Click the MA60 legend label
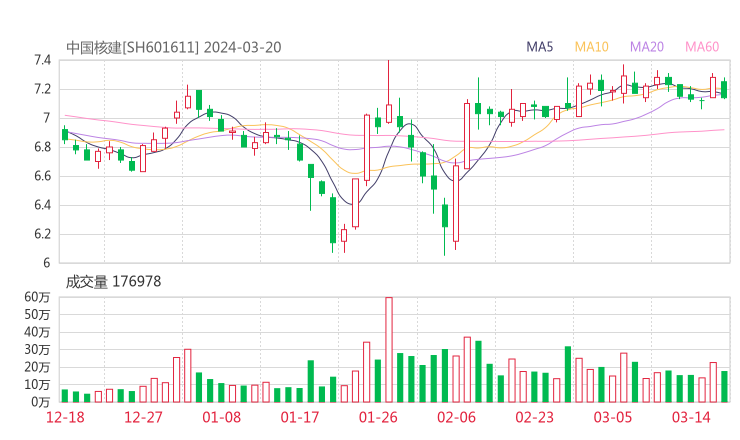Image resolution: width=740 pixels, height=440 pixels. (x=702, y=47)
